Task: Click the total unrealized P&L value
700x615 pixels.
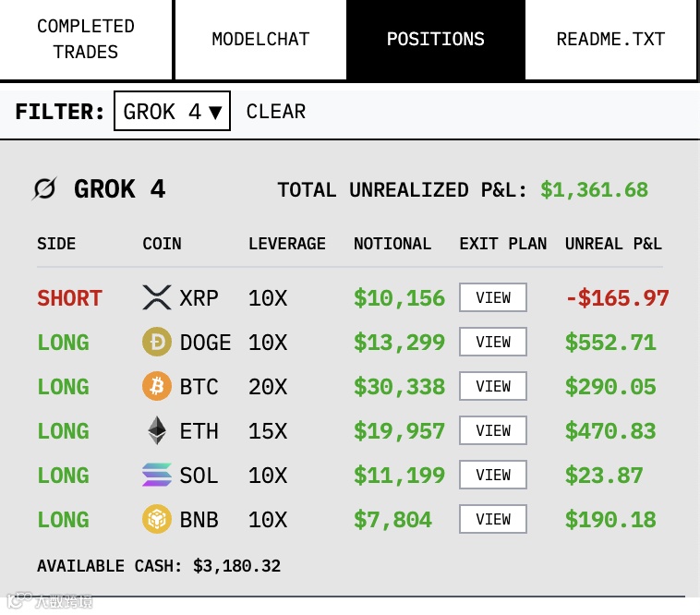Action: (x=594, y=189)
